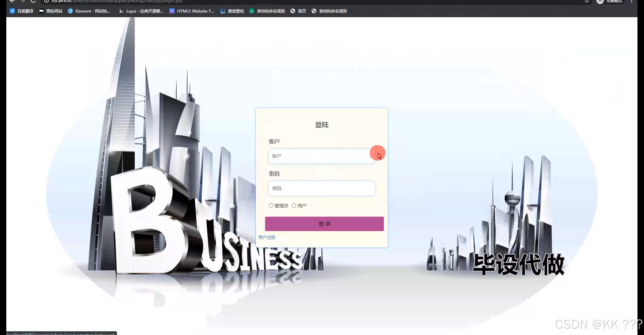This screenshot has width=644, height=335.
Task: Focus the 账户 input field
Action: [319, 156]
